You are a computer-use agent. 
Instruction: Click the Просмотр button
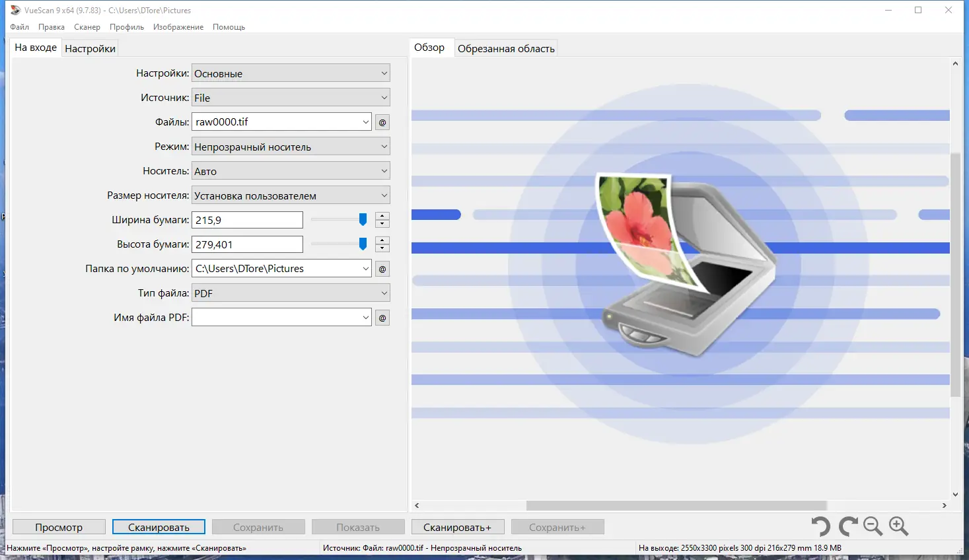coord(59,527)
